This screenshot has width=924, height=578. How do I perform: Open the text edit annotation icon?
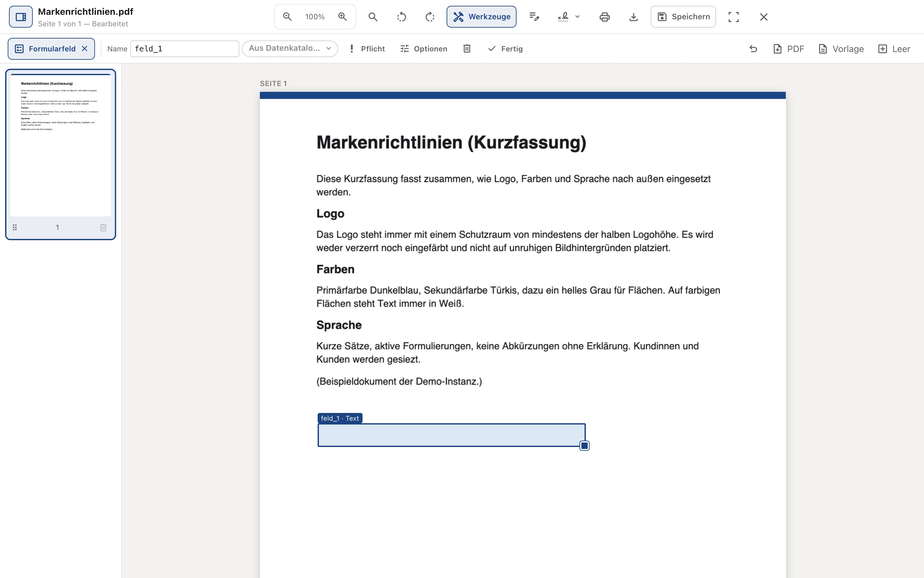pyautogui.click(x=534, y=17)
